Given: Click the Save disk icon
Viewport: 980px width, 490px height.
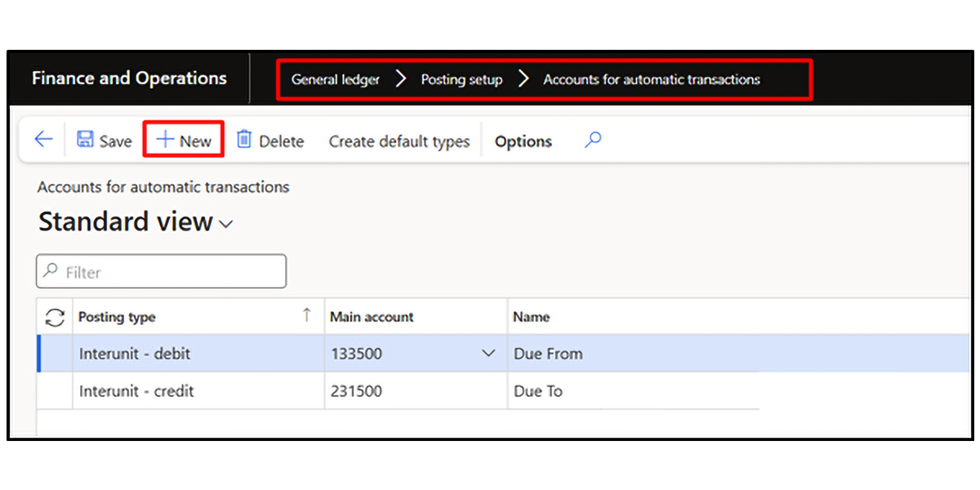Looking at the screenshot, I should click(x=85, y=140).
